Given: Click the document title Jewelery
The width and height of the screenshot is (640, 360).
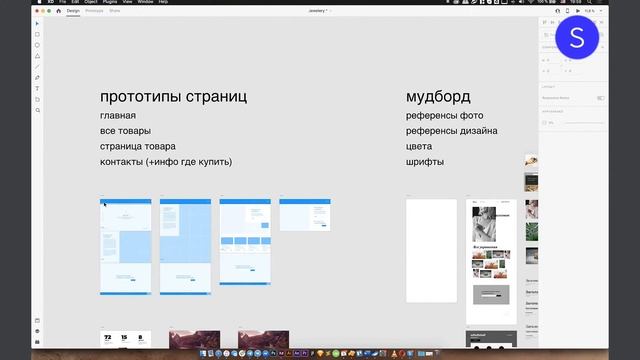Looking at the screenshot, I should tap(318, 11).
